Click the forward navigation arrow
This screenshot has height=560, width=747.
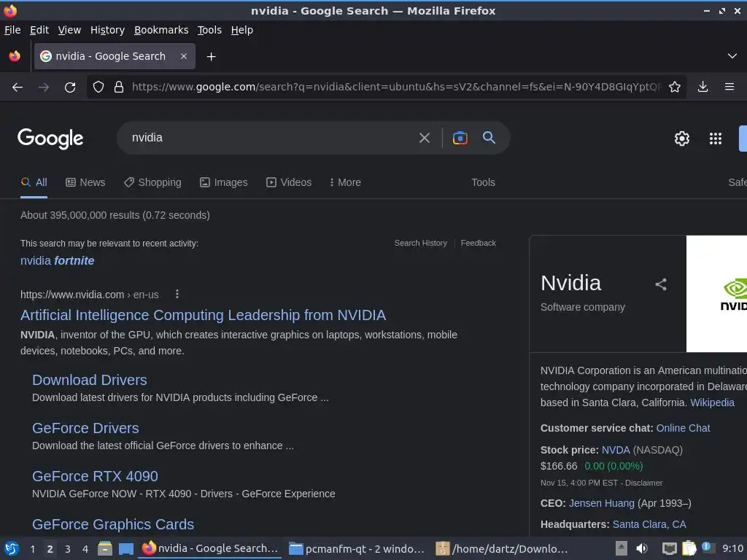click(x=43, y=87)
